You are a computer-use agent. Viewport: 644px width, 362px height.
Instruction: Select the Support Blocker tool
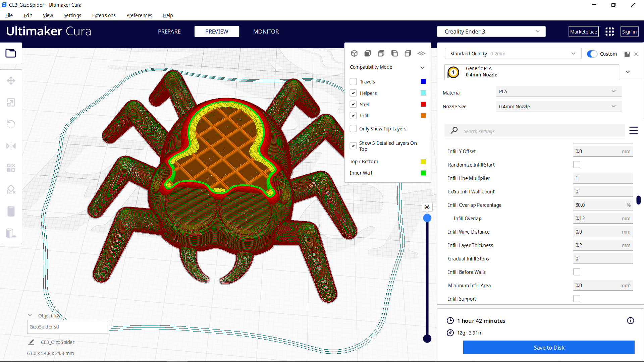point(11,189)
